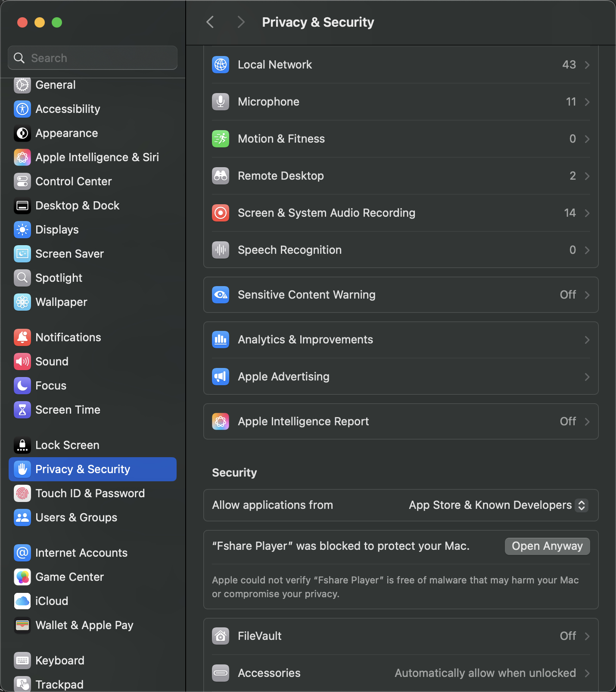The height and width of the screenshot is (692, 616).
Task: Click Open Anyway for Fshare Player
Action: (547, 546)
